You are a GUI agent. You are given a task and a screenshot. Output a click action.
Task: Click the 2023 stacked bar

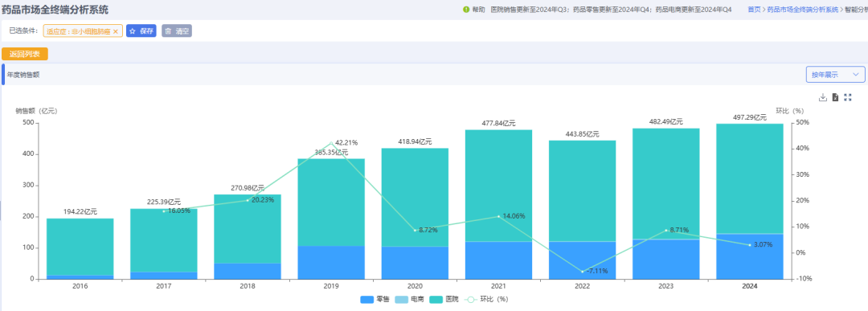(666, 203)
